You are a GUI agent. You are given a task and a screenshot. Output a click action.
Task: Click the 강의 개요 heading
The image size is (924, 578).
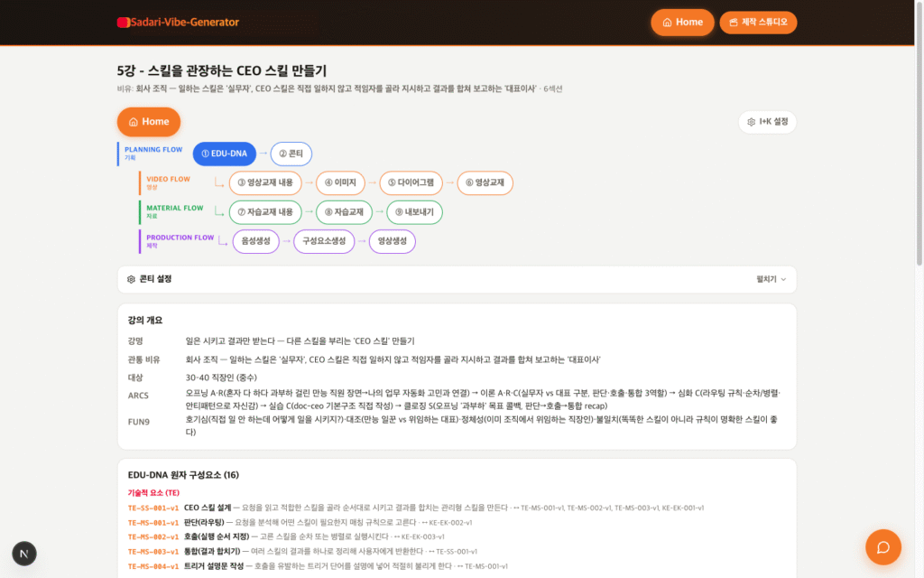[x=145, y=321]
